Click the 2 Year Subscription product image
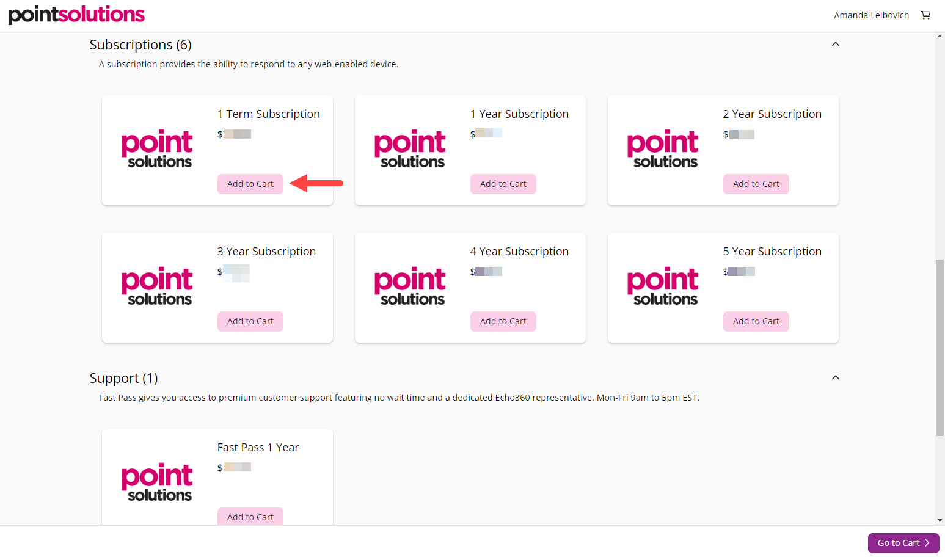This screenshot has width=945, height=560. (663, 150)
